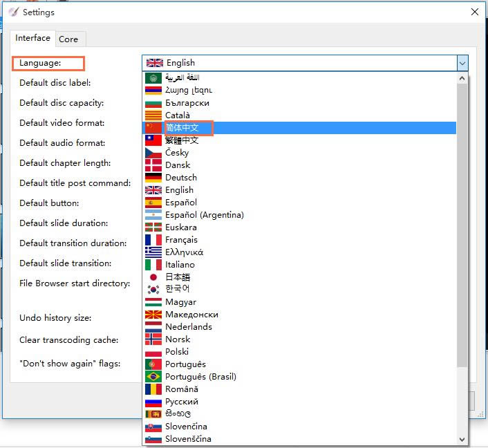Click the Basque flag beside Euskara
The image size is (488, 448).
coord(153,227)
